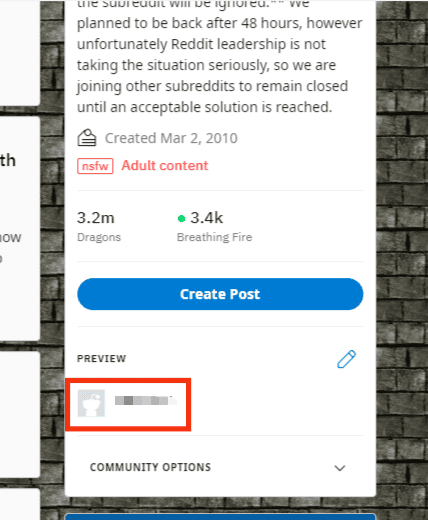Select the user avatar in Preview

point(91,403)
